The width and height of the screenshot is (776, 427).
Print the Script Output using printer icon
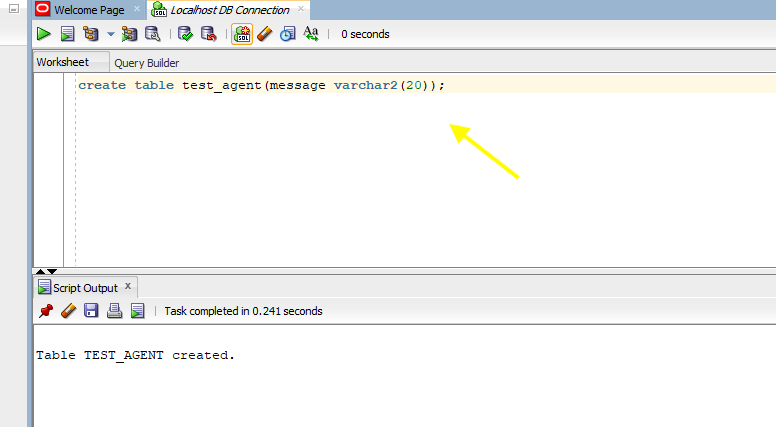point(114,311)
